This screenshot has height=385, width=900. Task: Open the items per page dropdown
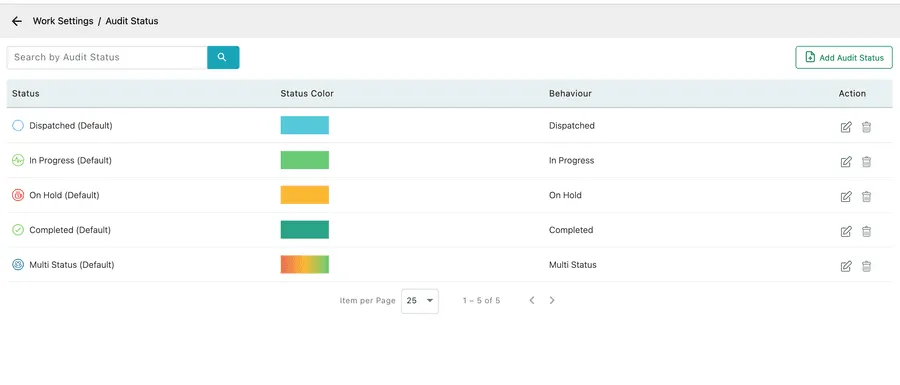coord(420,301)
